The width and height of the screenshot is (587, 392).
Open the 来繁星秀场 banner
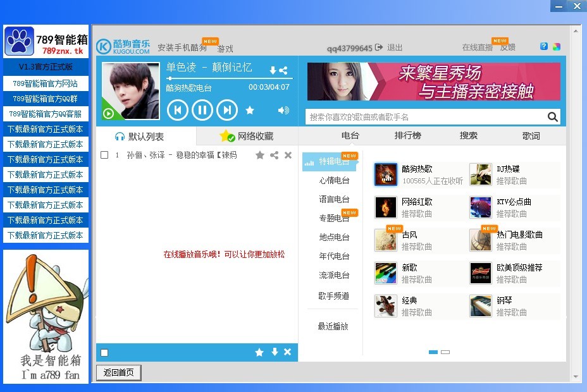[433, 82]
